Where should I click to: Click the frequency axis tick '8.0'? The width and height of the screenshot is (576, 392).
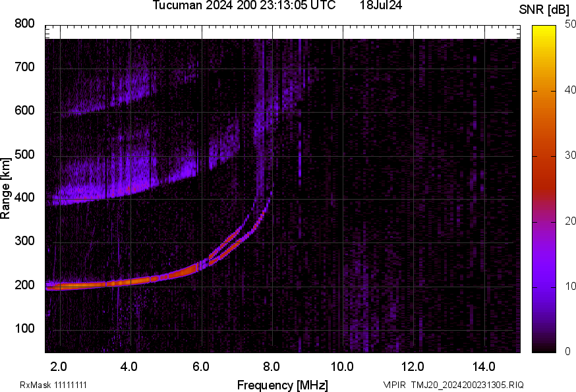[272, 366]
